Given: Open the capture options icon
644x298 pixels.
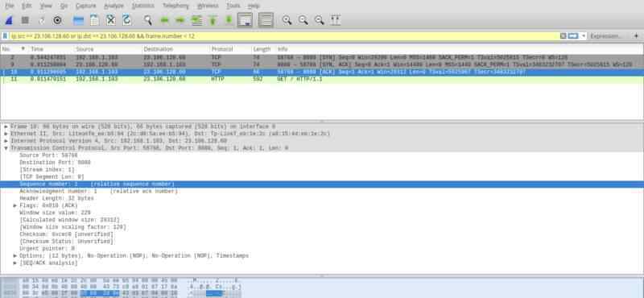Looking at the screenshot, I should [57, 20].
